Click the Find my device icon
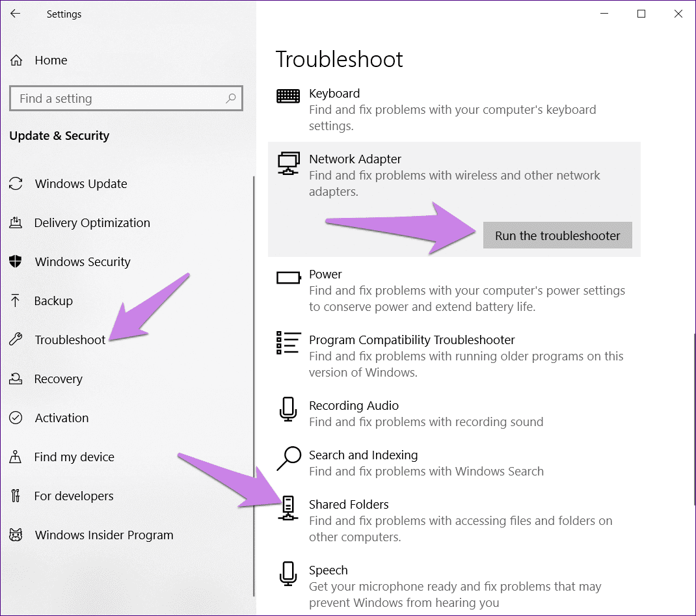This screenshot has width=696, height=616. [x=16, y=457]
